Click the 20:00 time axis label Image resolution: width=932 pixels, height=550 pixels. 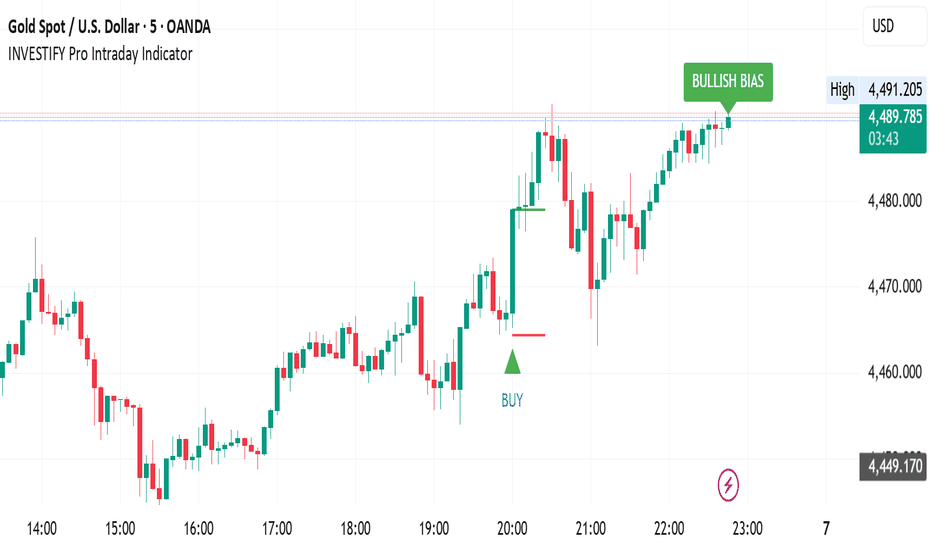pos(512,528)
